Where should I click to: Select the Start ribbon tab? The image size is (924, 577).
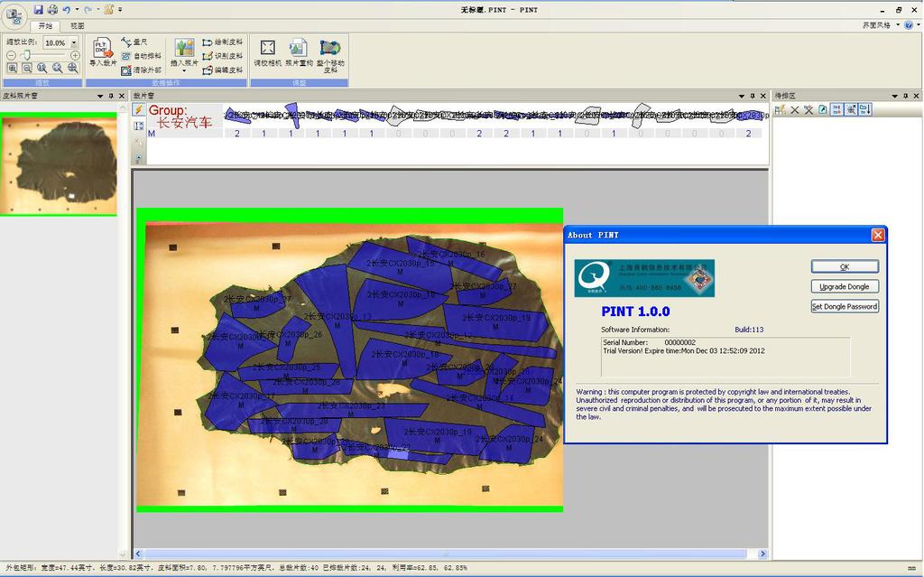[45, 26]
